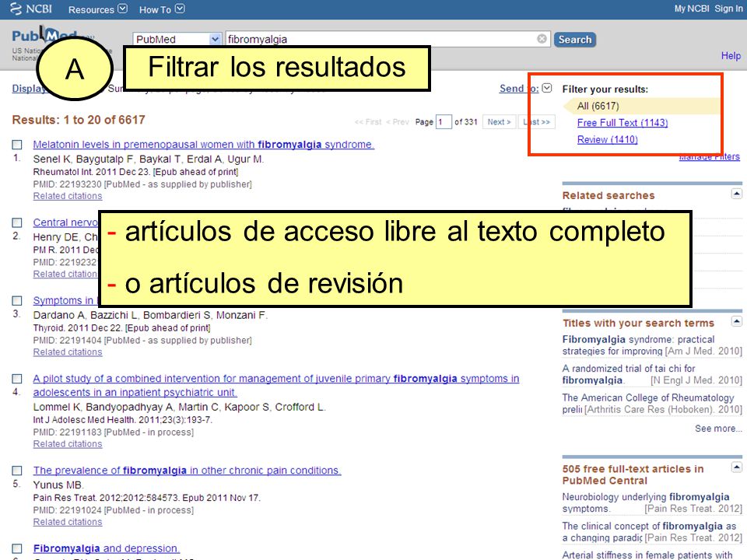Check the box for result 2 Central nervo
The image size is (747, 560).
17,222
